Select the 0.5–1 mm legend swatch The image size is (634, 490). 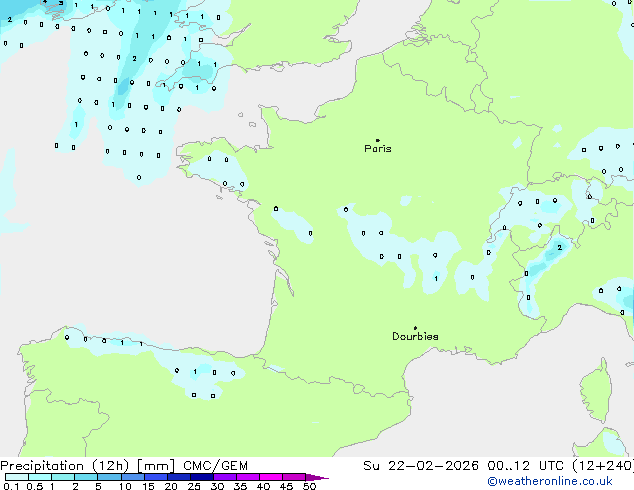coord(40,477)
